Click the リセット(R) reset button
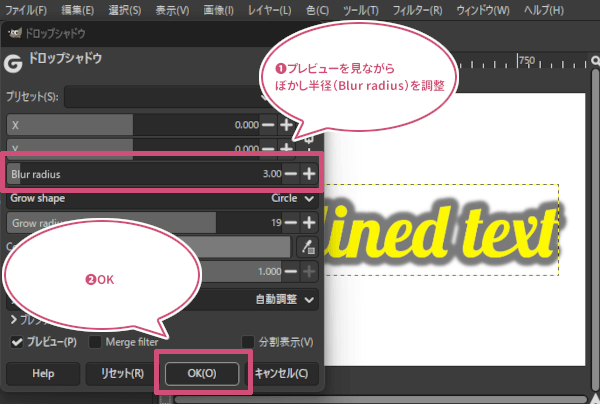Viewport: 600px width, 404px height. click(115, 374)
